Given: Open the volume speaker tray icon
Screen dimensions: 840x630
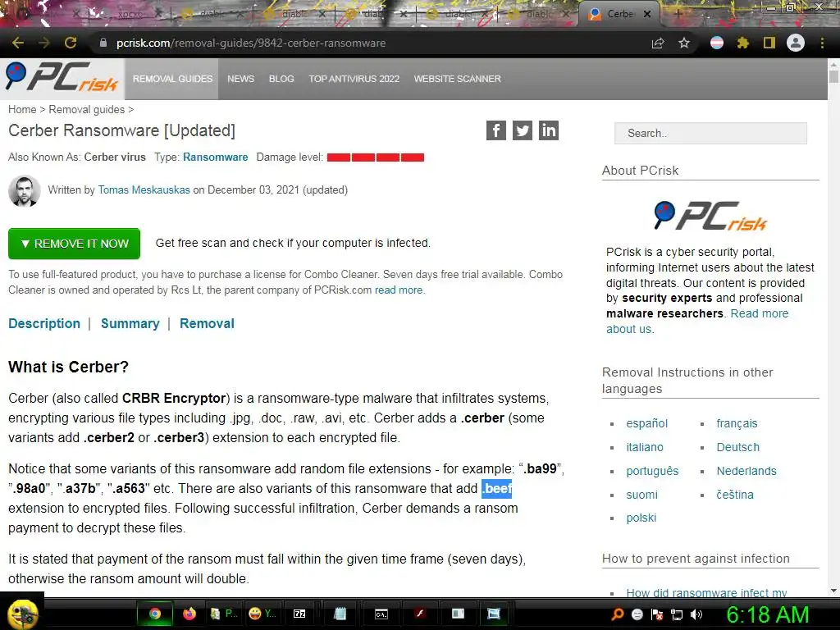Looking at the screenshot, I should coord(696,614).
